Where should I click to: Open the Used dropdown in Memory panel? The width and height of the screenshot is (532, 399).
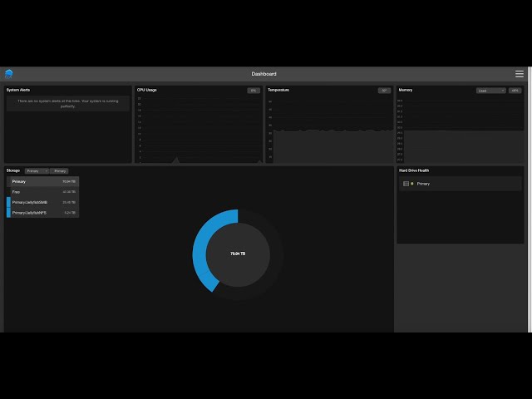point(491,91)
